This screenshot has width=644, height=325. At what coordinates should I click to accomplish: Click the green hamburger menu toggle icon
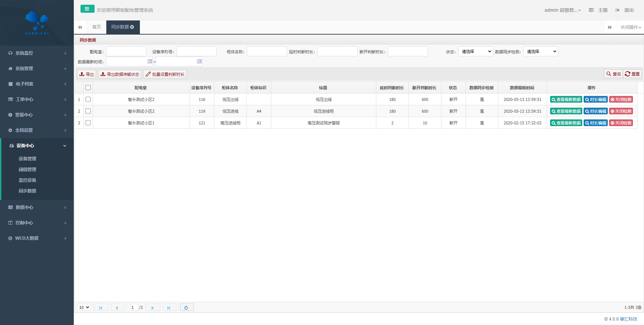point(87,9)
